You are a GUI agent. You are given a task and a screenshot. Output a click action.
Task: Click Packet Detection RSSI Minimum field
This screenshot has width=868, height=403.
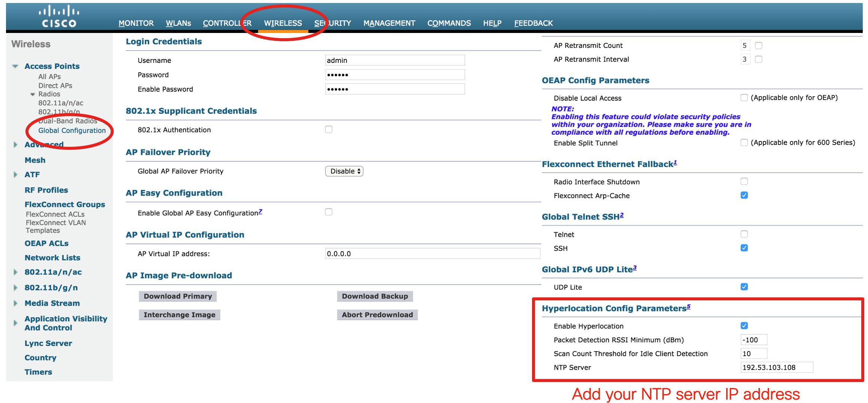point(754,340)
